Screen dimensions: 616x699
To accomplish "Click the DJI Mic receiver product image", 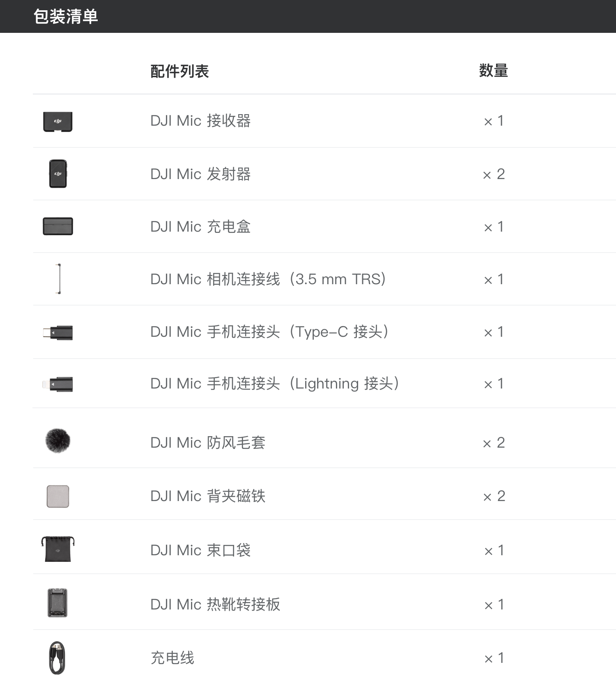I will [x=58, y=122].
